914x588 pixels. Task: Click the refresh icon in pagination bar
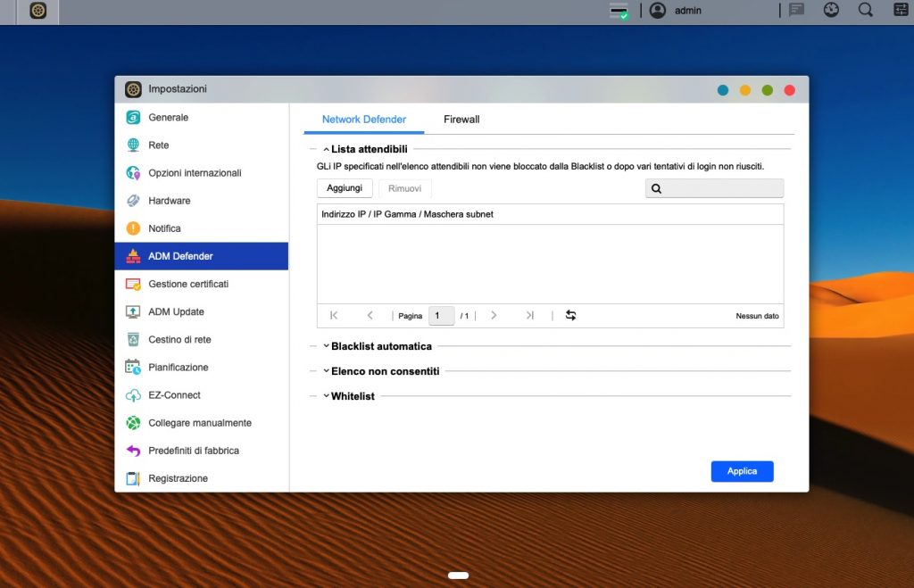571,315
